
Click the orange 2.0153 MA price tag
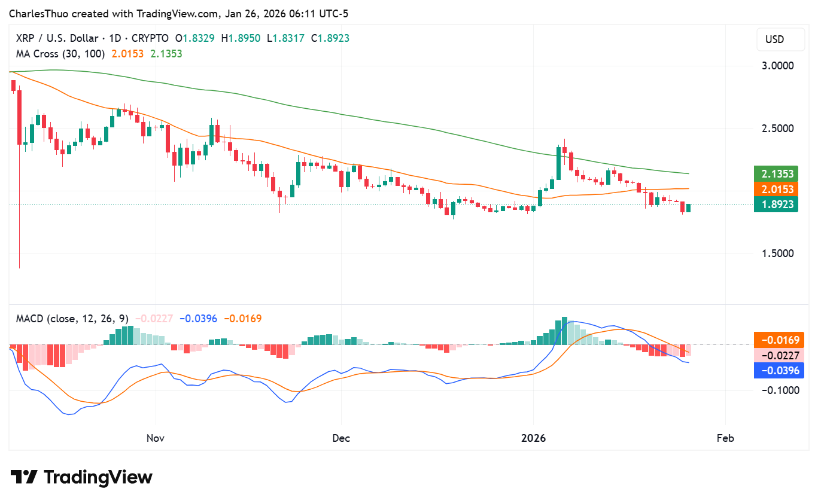[776, 189]
